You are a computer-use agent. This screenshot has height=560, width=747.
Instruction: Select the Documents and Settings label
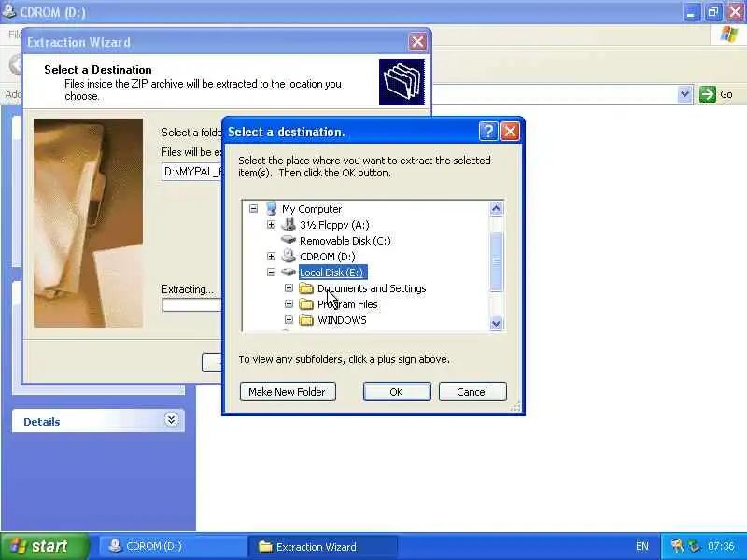click(372, 288)
